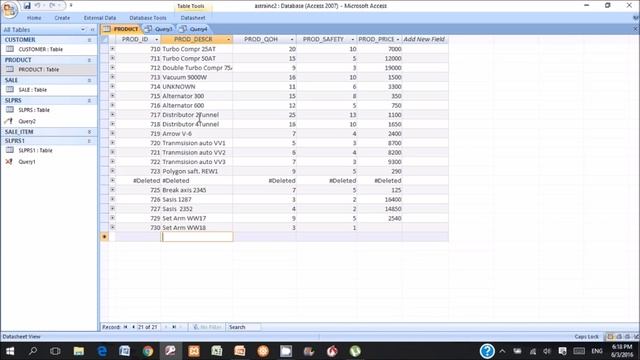This screenshot has height=360, width=640.
Task: Save via Quick Access toolbar icon
Action: coord(27,5)
